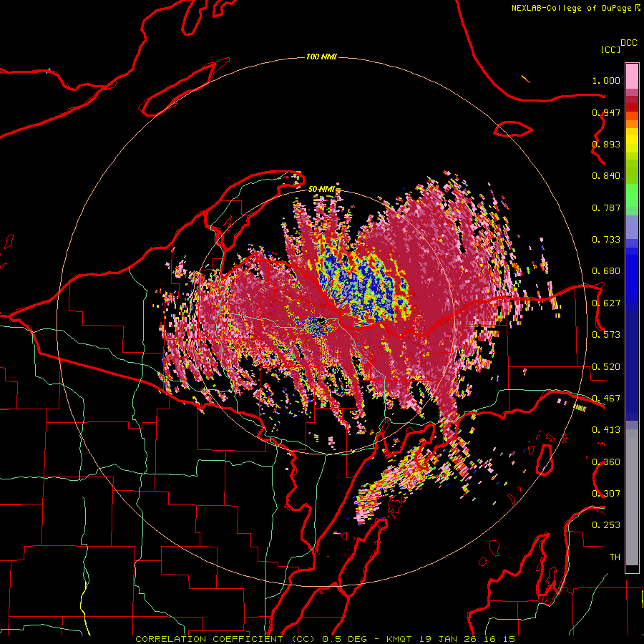Click the DCC label above the color bar
Image resolution: width=644 pixels, height=644 pixels.
(629, 43)
